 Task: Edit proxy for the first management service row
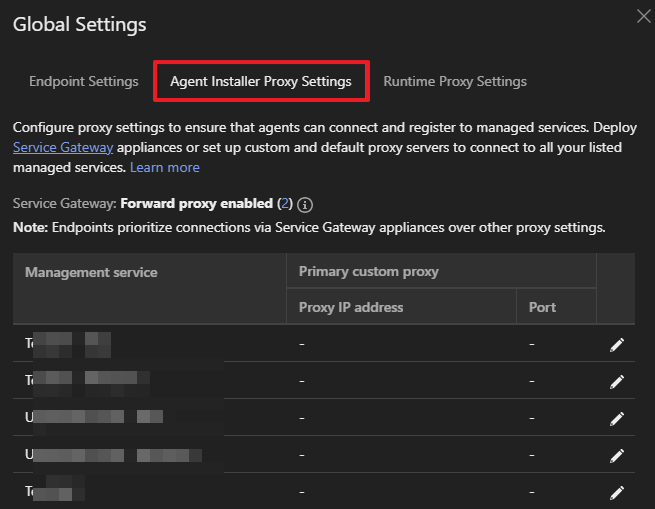click(617, 345)
